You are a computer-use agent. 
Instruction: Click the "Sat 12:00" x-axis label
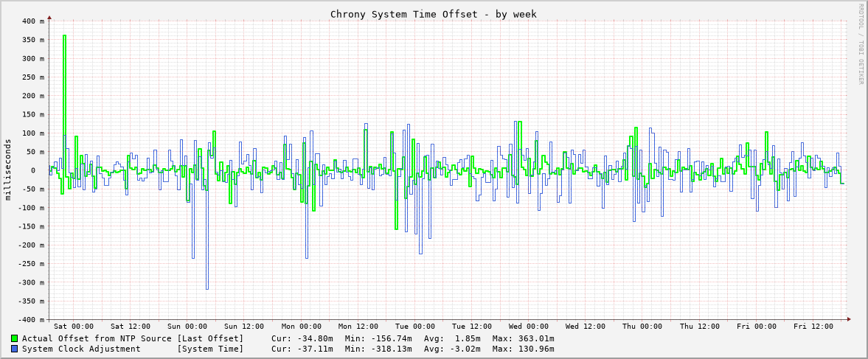point(131,327)
